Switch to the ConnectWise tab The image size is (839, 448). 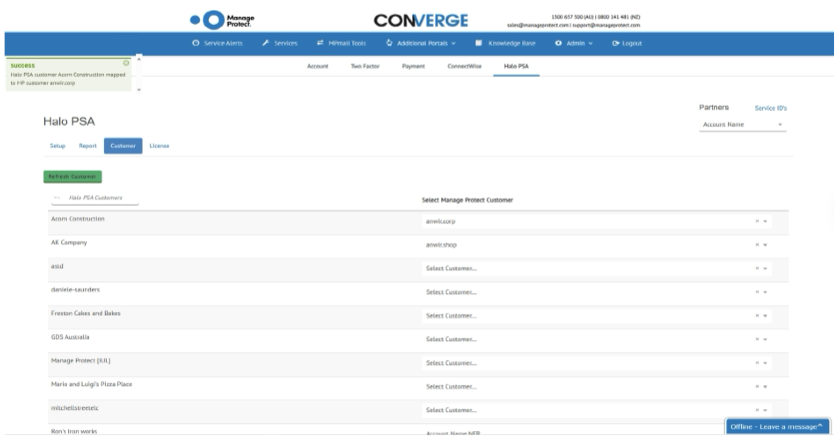pyautogui.click(x=464, y=66)
